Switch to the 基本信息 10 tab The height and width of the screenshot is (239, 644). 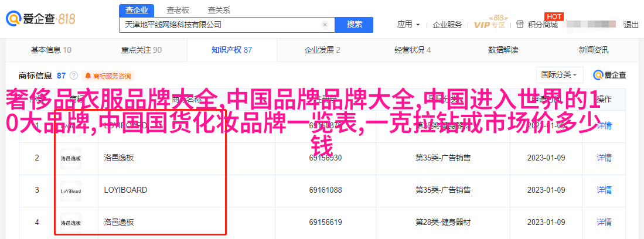[x=52, y=50]
